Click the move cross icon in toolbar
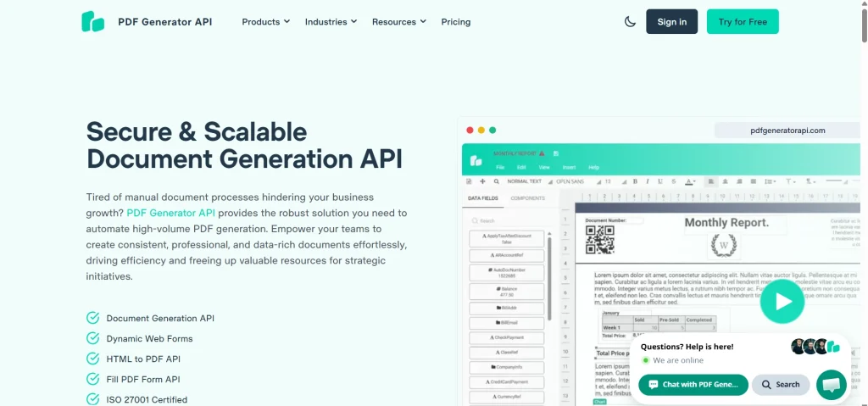Screen dimensions: 868x406 (x=482, y=181)
